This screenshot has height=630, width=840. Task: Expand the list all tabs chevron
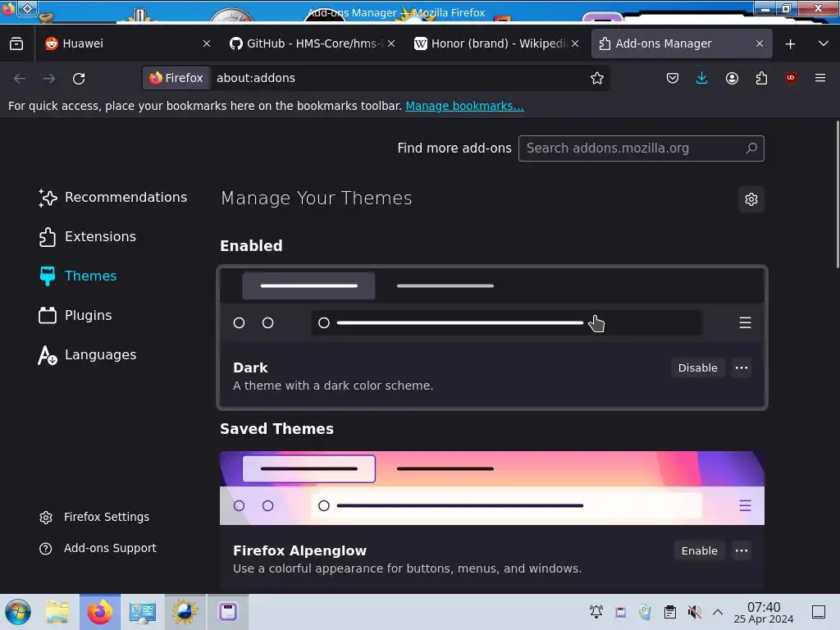tap(824, 43)
